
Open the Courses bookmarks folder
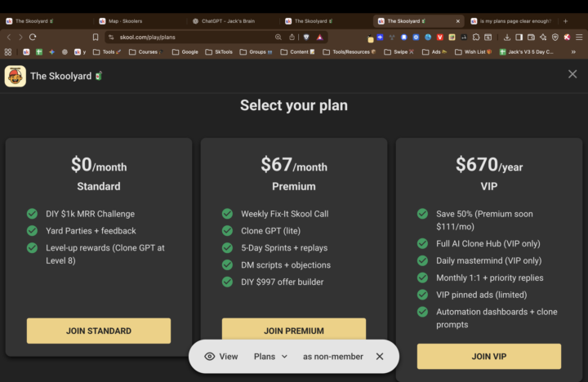pyautogui.click(x=146, y=52)
